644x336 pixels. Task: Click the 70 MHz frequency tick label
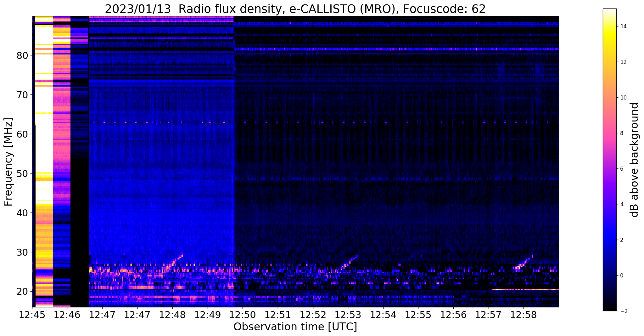(x=22, y=95)
